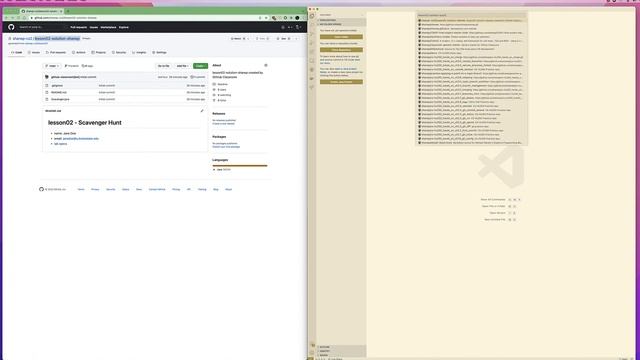This screenshot has height=360, width=640.
Task: Open VS Code Run and Debug view
Action: pos(312,43)
